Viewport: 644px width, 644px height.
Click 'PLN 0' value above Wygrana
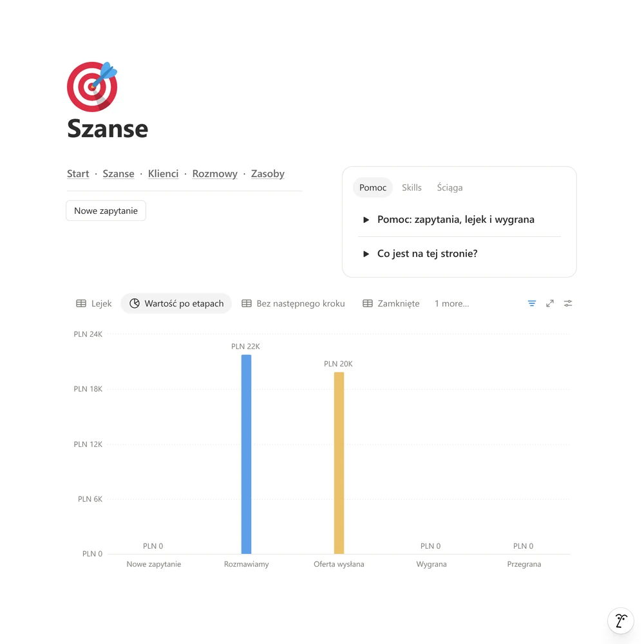[430, 546]
